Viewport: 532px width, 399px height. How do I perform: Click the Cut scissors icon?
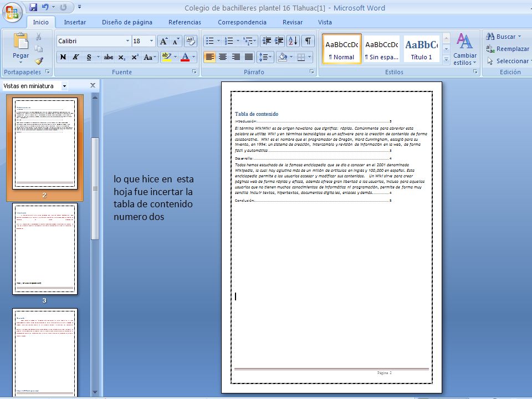click(39, 37)
